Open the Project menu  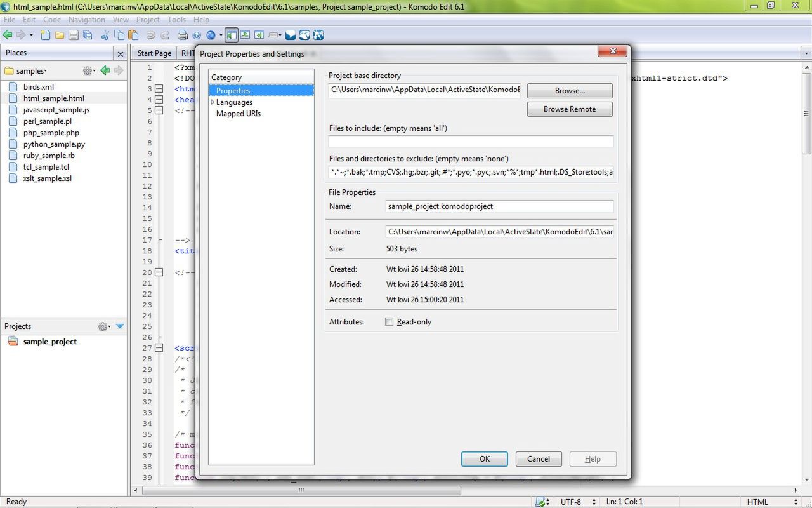point(148,20)
